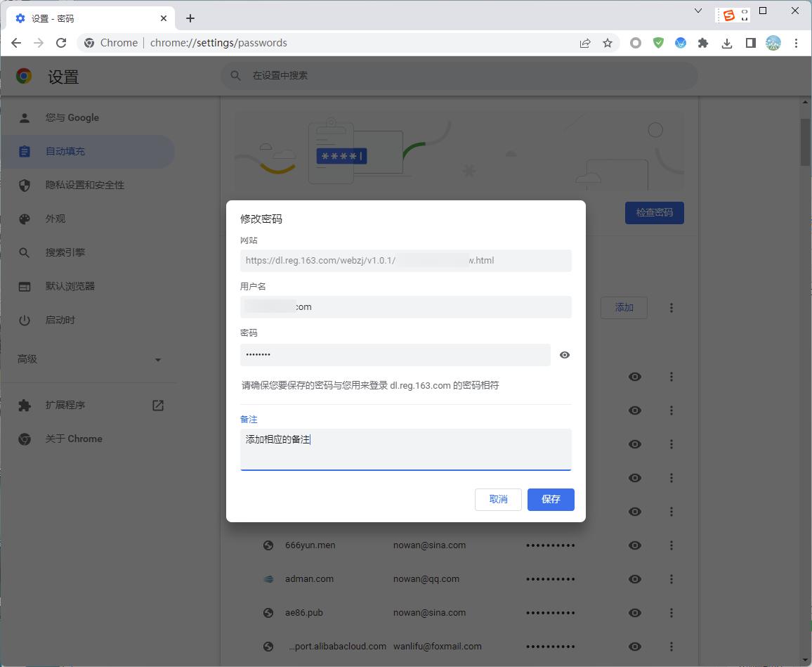The width and height of the screenshot is (812, 667).
Task: Reveal password for 666yun.men entry
Action: tap(635, 545)
